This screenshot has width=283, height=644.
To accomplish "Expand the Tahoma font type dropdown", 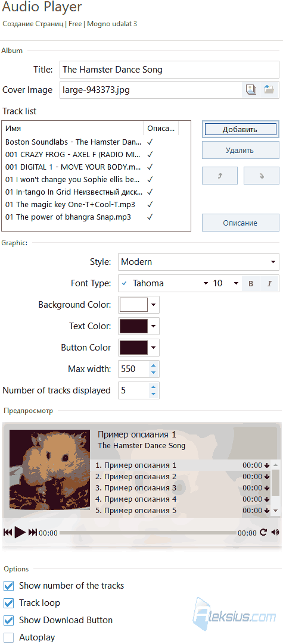I will tap(164, 283).
